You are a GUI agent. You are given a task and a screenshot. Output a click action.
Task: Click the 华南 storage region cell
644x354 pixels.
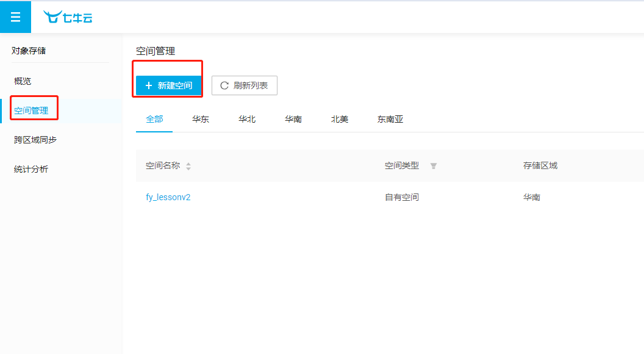(x=531, y=197)
